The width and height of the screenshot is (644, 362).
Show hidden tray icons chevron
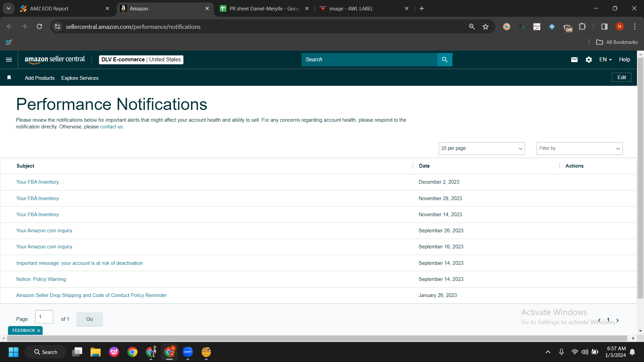tap(548, 352)
